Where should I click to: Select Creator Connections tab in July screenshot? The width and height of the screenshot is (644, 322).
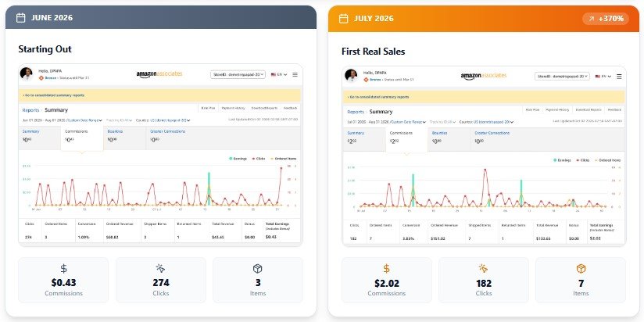494,138
